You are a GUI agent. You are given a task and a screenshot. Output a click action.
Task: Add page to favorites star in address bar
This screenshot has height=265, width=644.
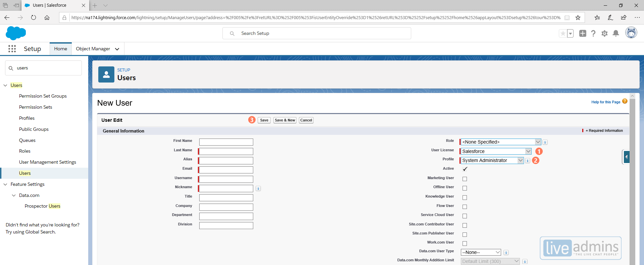click(578, 17)
